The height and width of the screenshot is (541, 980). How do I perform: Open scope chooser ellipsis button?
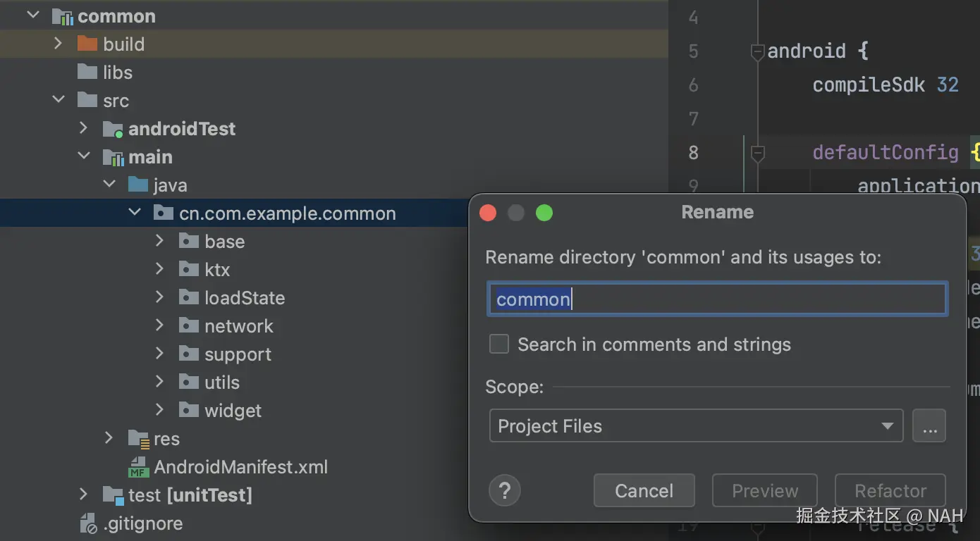tap(929, 426)
